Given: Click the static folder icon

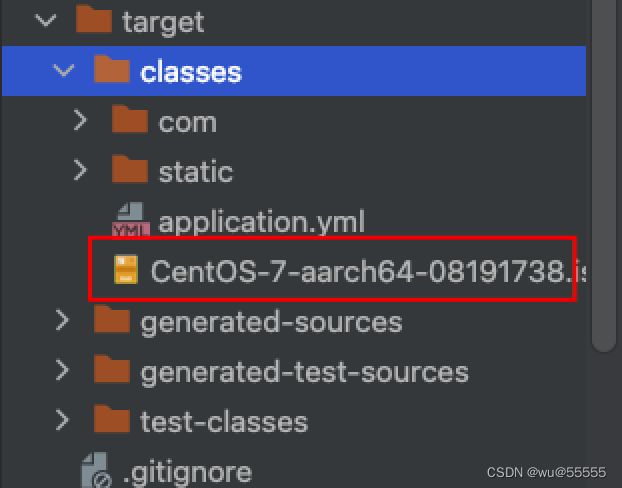Looking at the screenshot, I should tap(130, 170).
